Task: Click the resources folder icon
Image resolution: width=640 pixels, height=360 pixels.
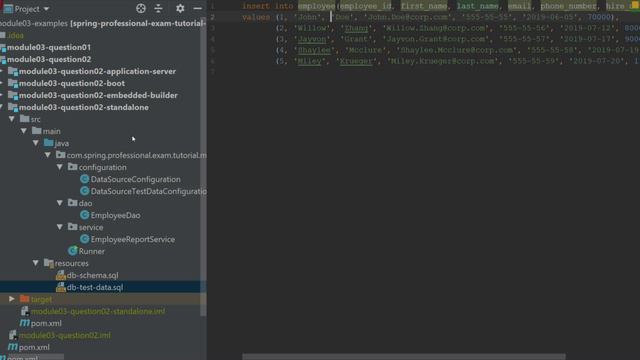Action: point(49,263)
